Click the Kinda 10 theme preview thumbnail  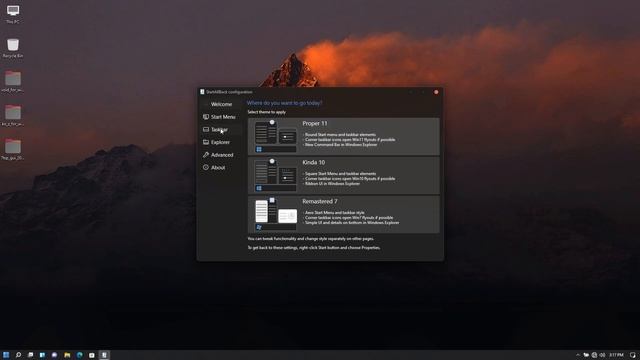276,176
